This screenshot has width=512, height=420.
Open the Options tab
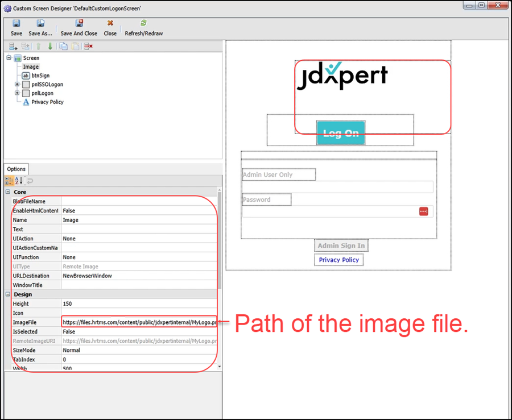tap(16, 169)
